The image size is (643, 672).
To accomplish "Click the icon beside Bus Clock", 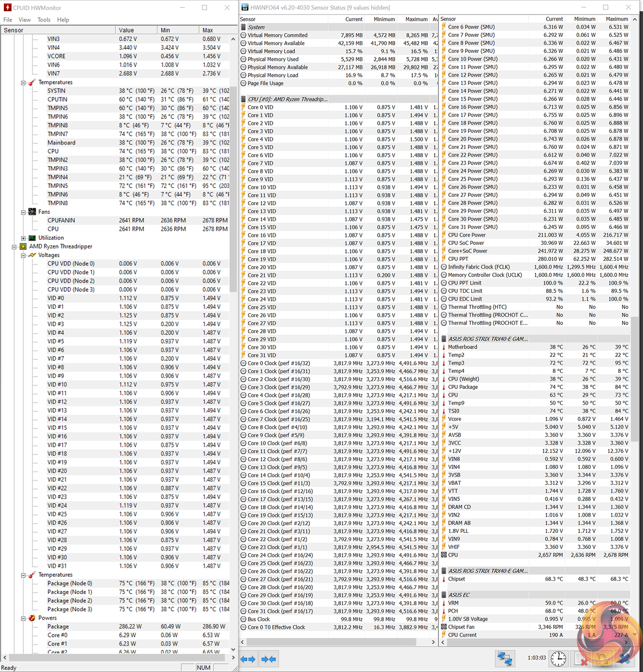I will point(243,619).
